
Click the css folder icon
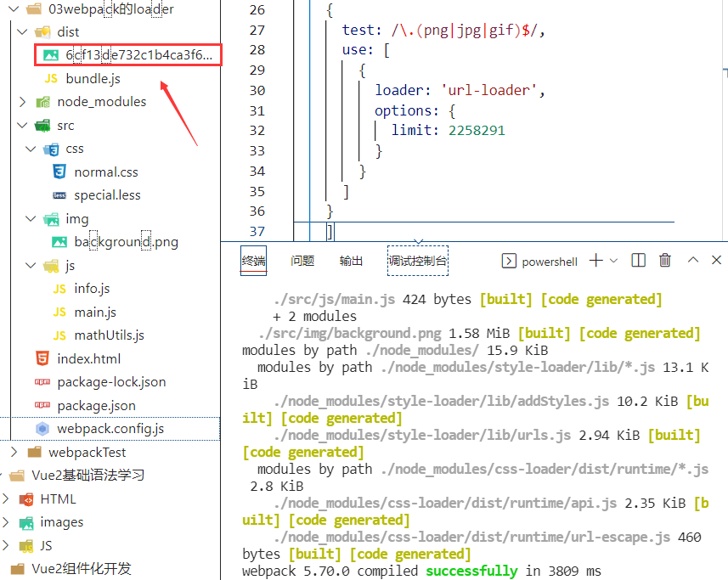click(51, 149)
